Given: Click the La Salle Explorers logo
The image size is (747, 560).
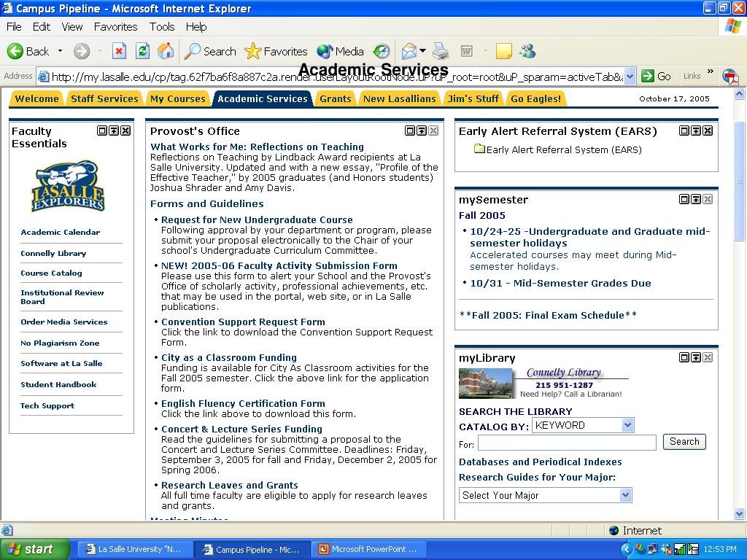Looking at the screenshot, I should [68, 186].
